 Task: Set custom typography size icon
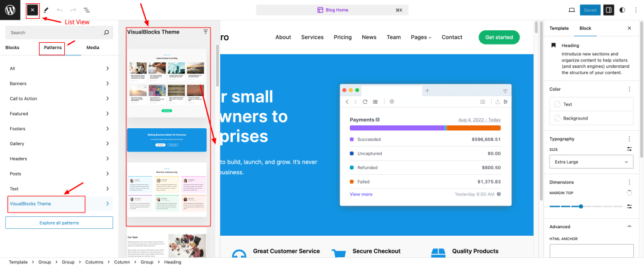pyautogui.click(x=629, y=150)
